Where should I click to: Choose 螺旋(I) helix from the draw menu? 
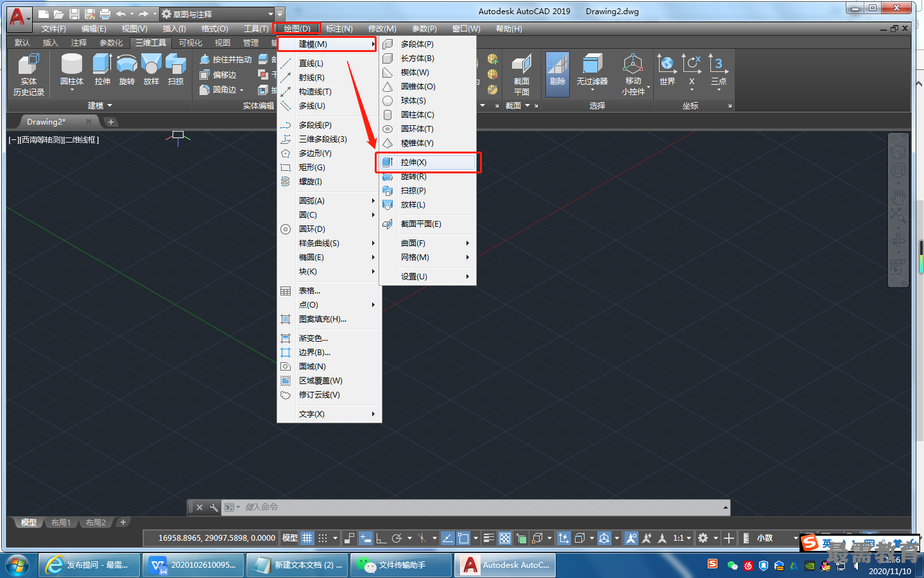click(x=329, y=182)
